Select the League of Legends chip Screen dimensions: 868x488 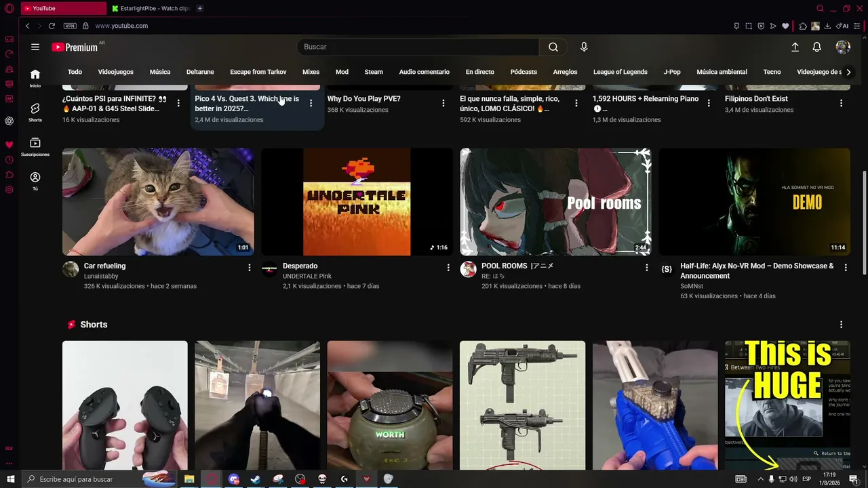click(x=620, y=72)
